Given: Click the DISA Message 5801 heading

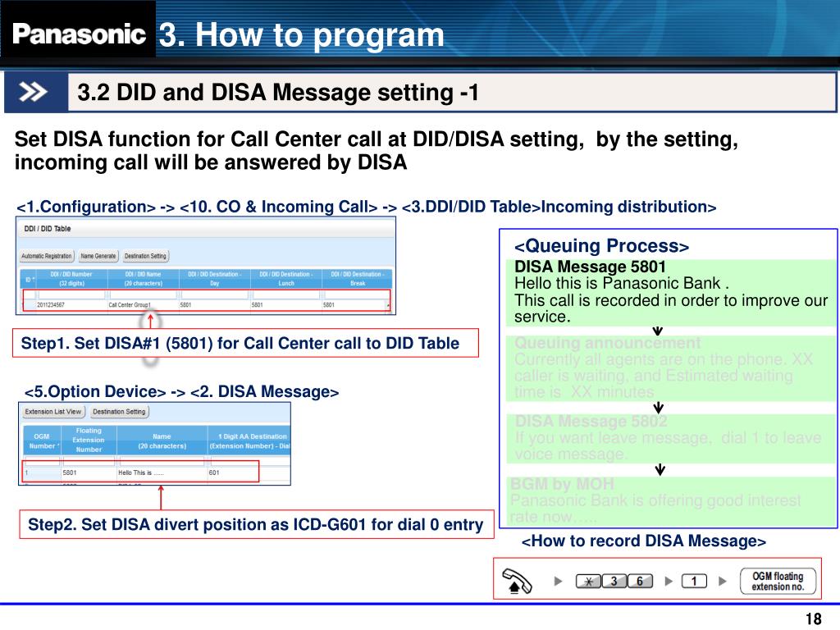Looking at the screenshot, I should pyautogui.click(x=590, y=267).
